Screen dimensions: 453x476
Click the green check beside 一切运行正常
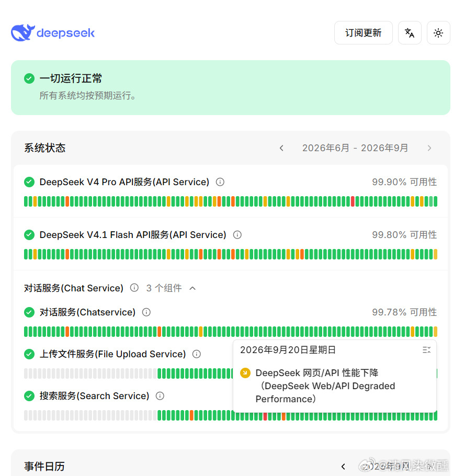[x=29, y=78]
